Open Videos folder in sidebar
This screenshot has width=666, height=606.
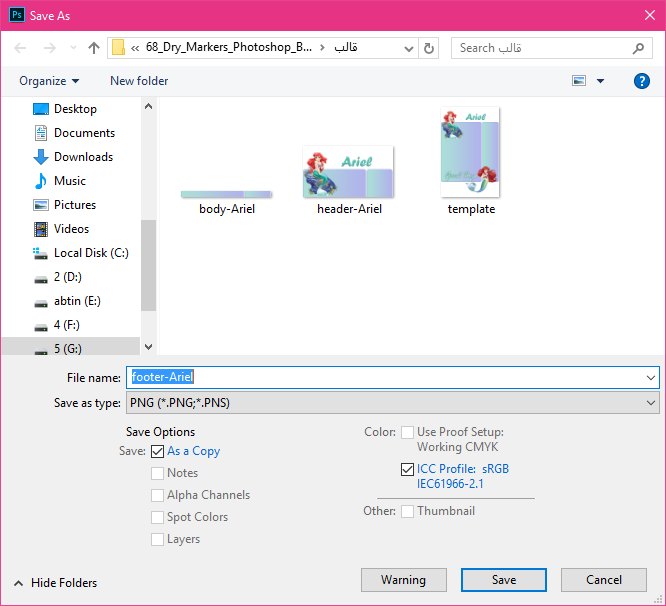[71, 229]
